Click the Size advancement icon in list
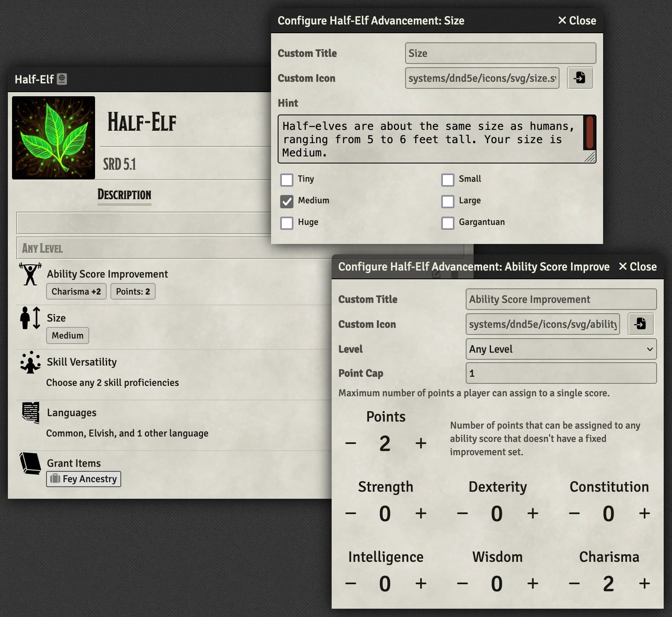Image resolution: width=672 pixels, height=617 pixels. (x=30, y=318)
